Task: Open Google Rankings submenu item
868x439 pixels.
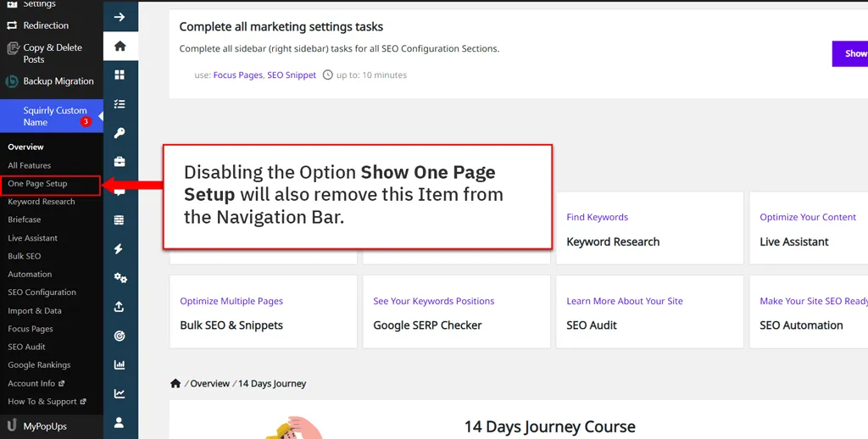Action: (x=39, y=364)
